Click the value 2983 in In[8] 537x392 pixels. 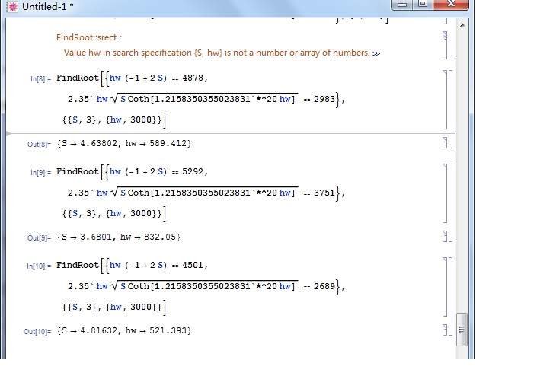[324, 99]
